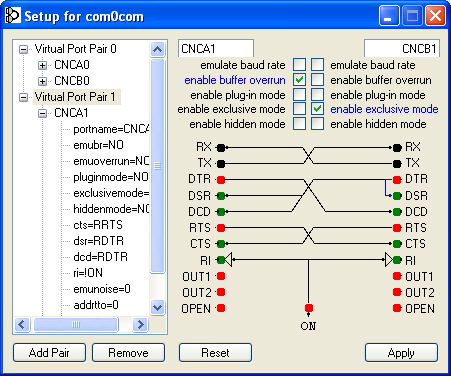451x376 pixels.
Task: Click the left OPEN red pin
Action: [221, 308]
